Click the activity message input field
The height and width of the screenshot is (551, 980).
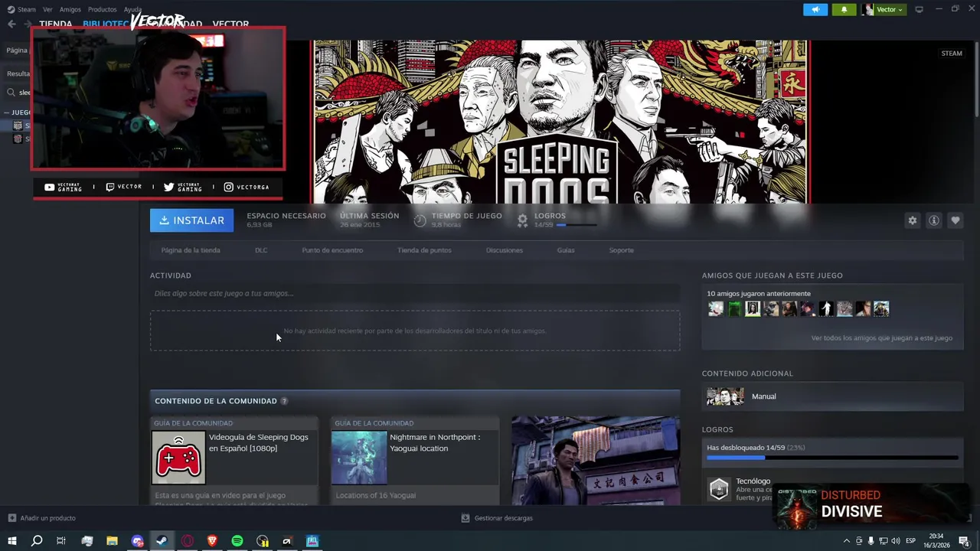[415, 293]
